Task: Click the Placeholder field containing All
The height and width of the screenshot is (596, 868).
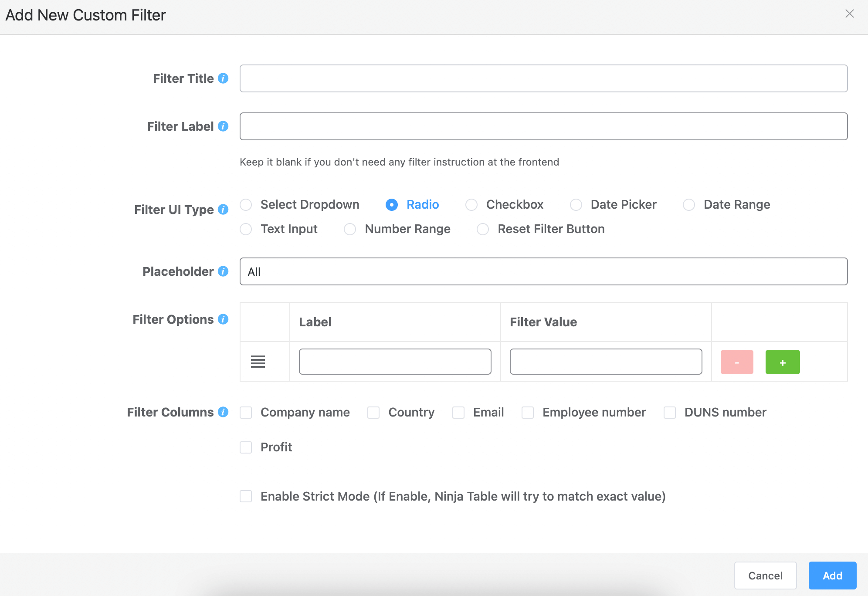Action: point(543,271)
